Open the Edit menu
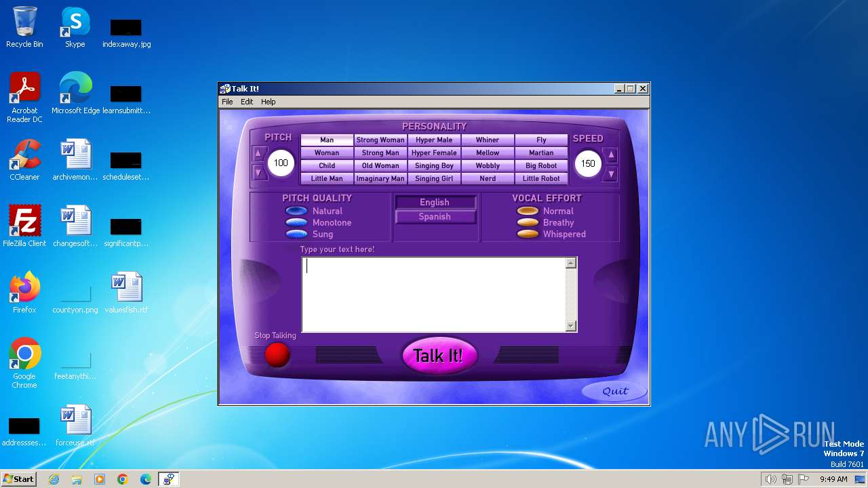The height and width of the screenshot is (488, 868). (x=247, y=102)
